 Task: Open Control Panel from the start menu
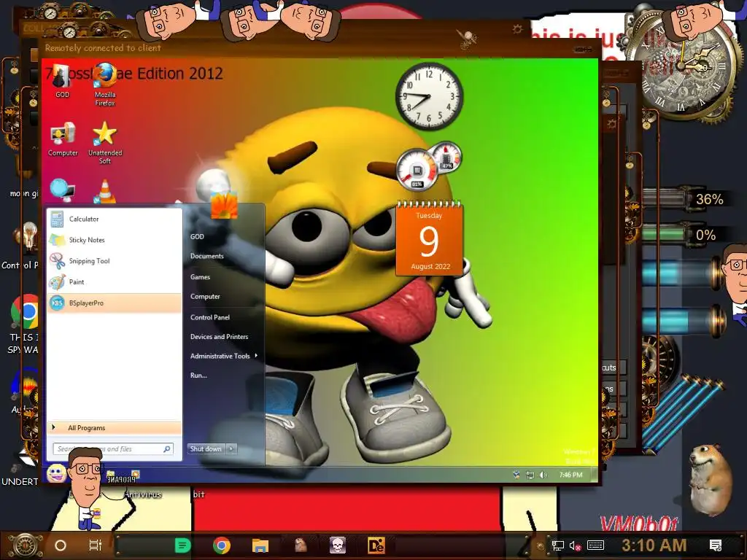(x=209, y=317)
